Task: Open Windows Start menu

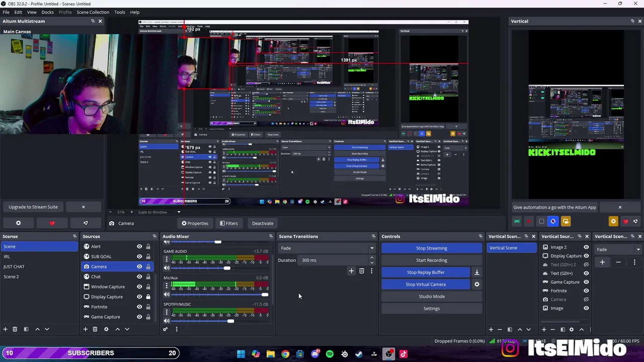Action: 241,354
